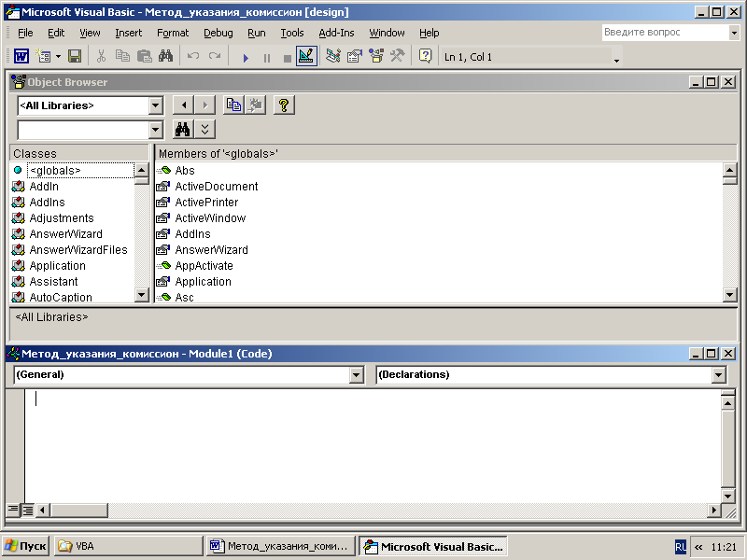Click the Cut scissors icon
The height and width of the screenshot is (560, 747).
(x=101, y=57)
